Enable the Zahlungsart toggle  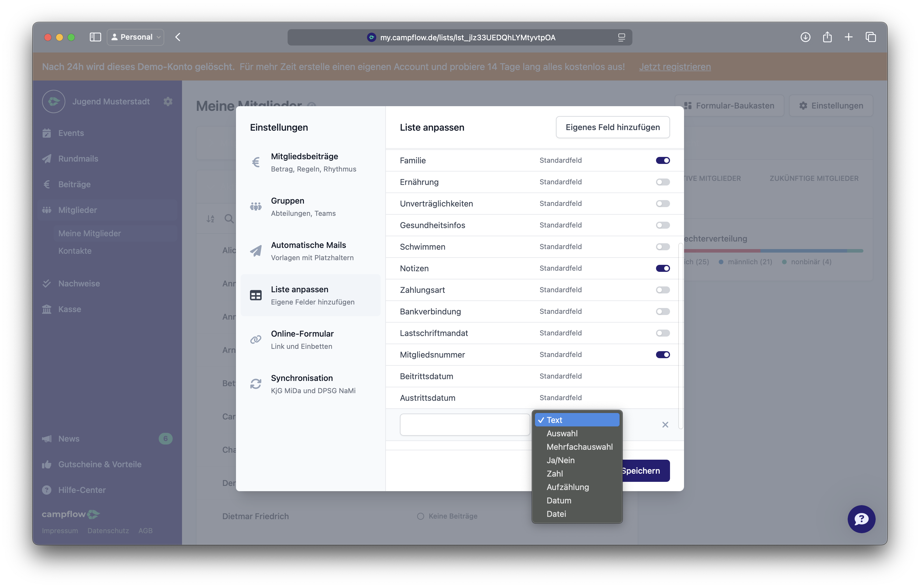pos(663,290)
